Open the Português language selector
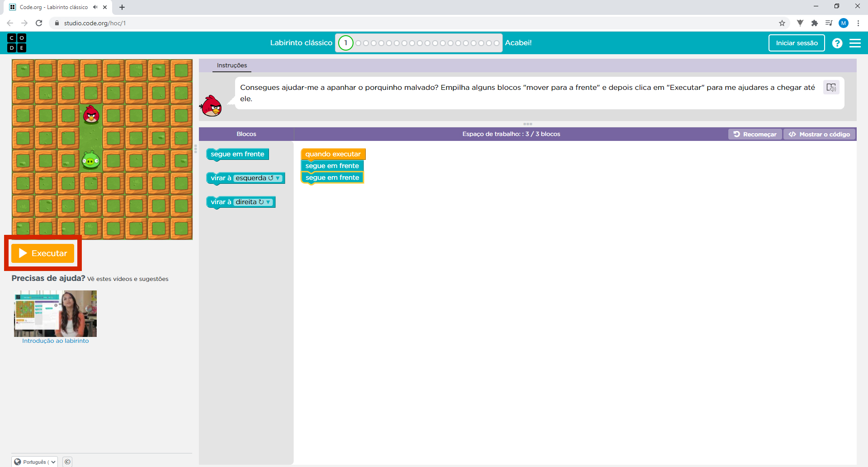868x467 pixels. (35, 462)
